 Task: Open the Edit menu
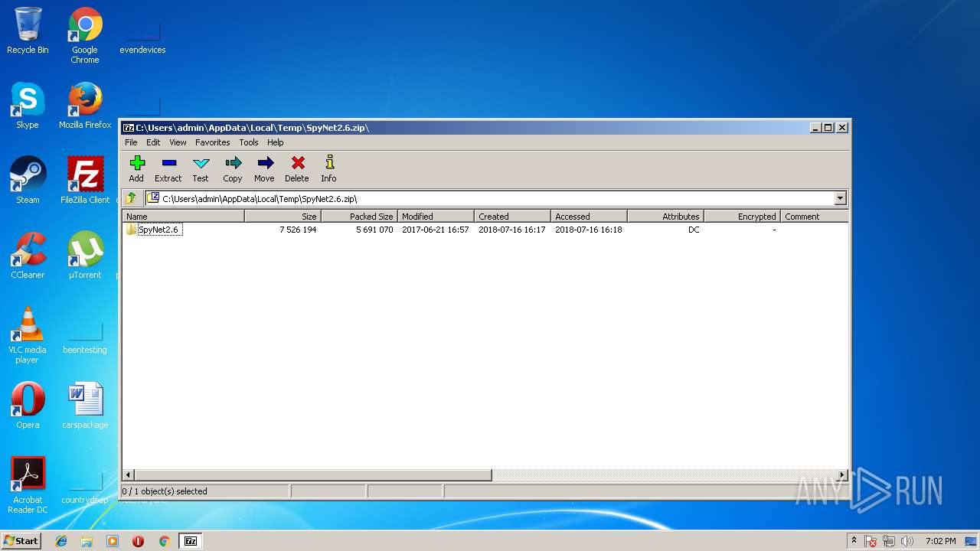[153, 142]
